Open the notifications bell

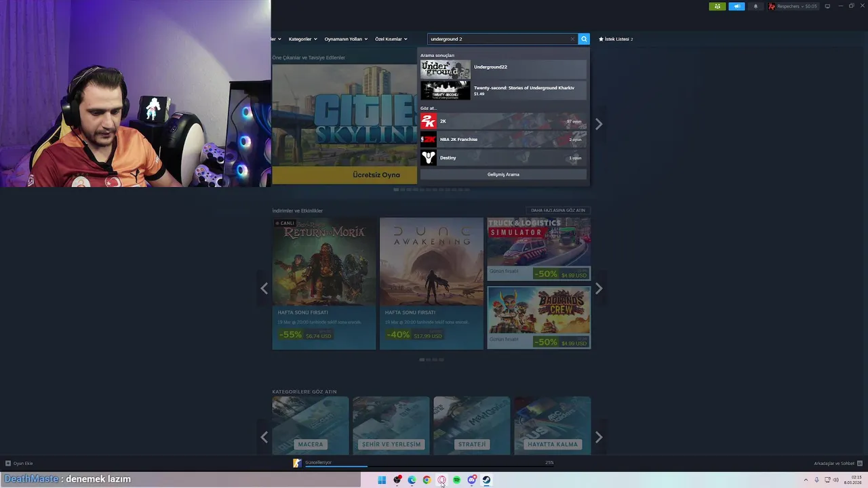[755, 6]
